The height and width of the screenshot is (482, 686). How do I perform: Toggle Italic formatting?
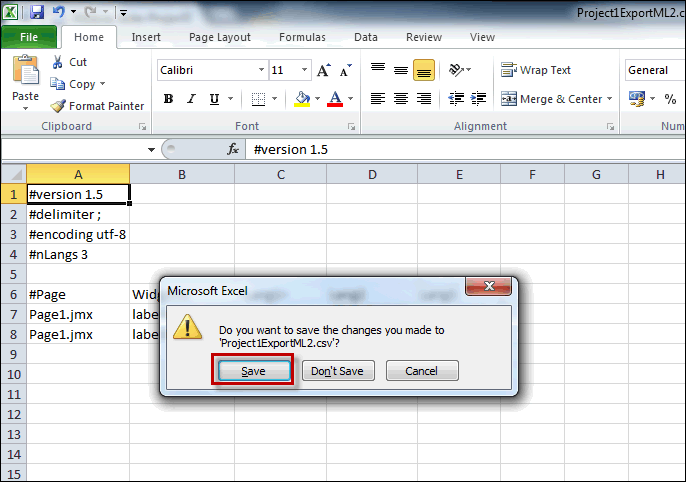pyautogui.click(x=191, y=99)
